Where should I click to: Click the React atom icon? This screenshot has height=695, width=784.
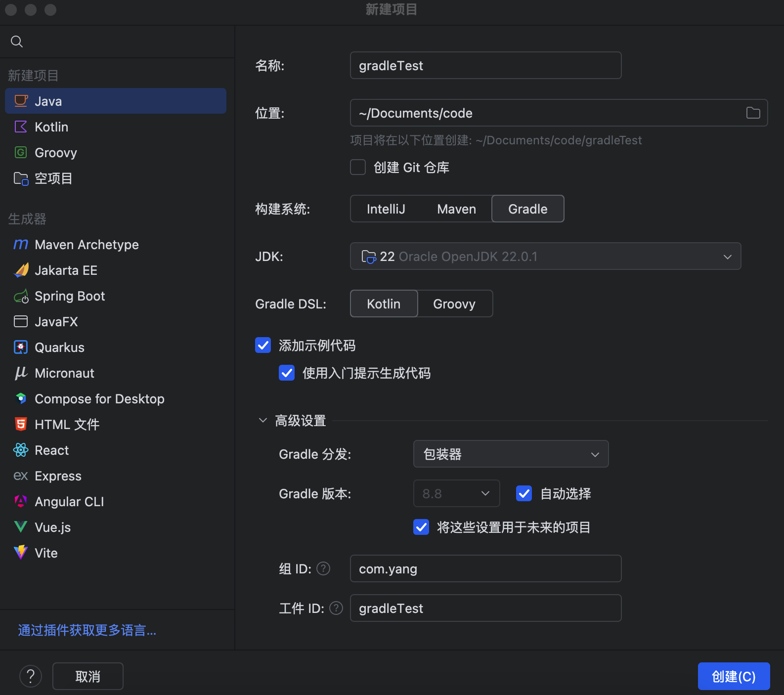tap(21, 450)
